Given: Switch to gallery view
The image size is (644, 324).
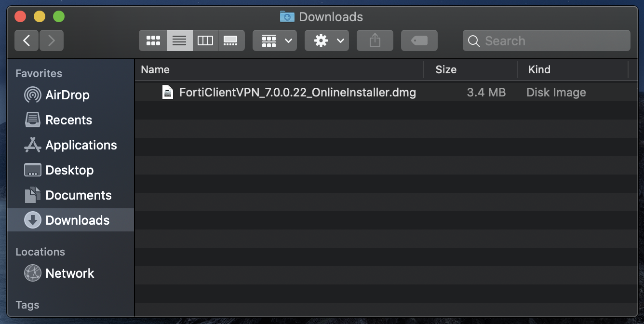Looking at the screenshot, I should pos(231,40).
